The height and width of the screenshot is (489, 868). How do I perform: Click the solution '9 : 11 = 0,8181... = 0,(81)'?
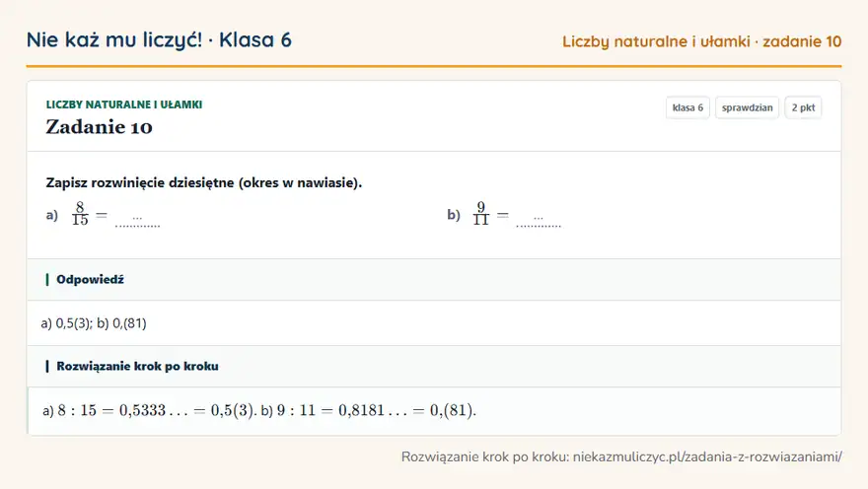[376, 410]
